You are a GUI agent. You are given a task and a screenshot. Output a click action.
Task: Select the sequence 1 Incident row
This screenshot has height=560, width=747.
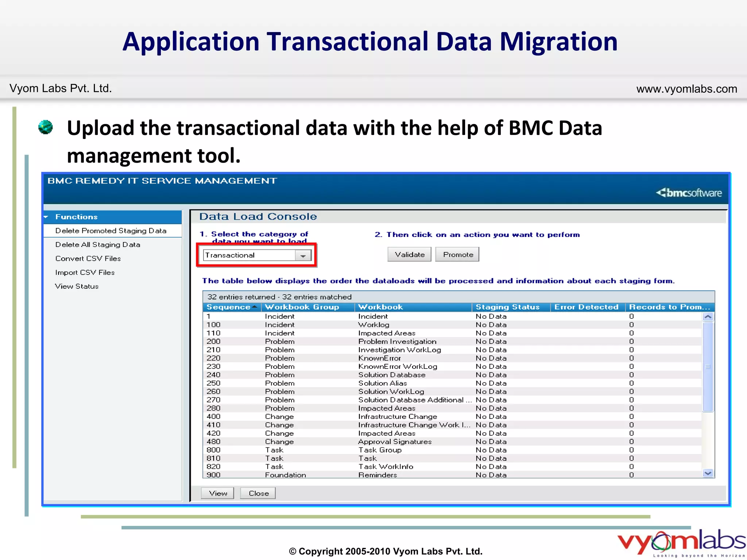(x=452, y=316)
